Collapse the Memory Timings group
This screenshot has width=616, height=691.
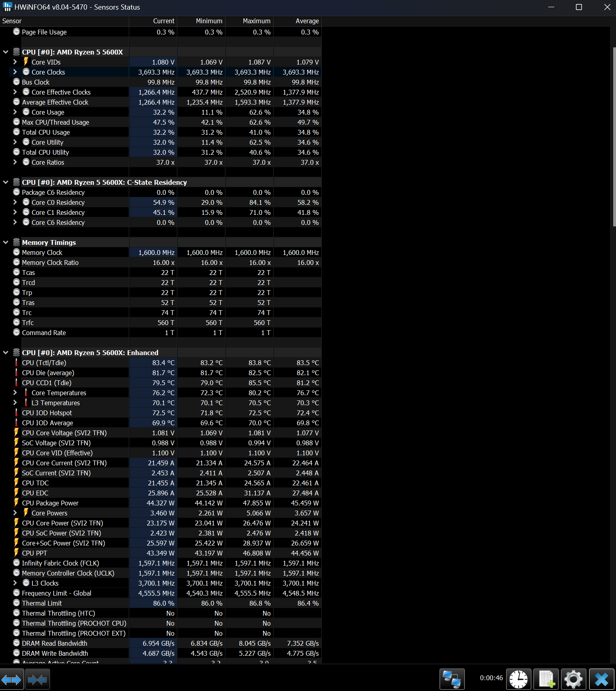pos(6,242)
